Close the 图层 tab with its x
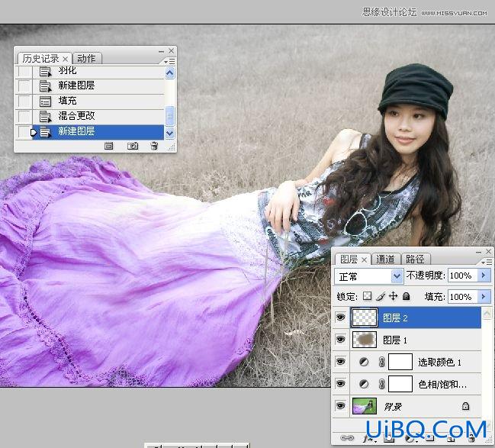This screenshot has width=495, height=448. click(x=364, y=259)
